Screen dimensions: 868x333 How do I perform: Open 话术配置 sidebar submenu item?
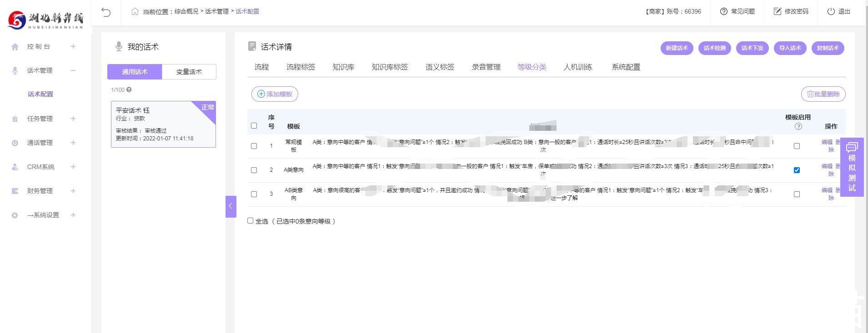40,94
